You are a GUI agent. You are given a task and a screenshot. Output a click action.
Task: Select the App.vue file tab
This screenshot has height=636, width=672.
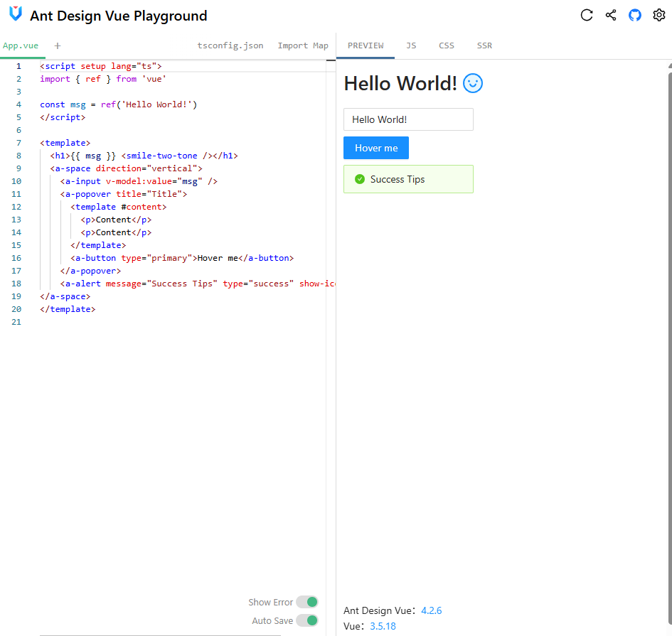pyautogui.click(x=21, y=45)
